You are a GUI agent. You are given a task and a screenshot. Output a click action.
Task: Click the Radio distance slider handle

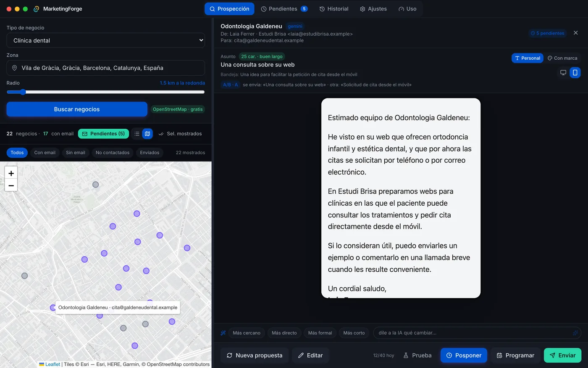(23, 92)
